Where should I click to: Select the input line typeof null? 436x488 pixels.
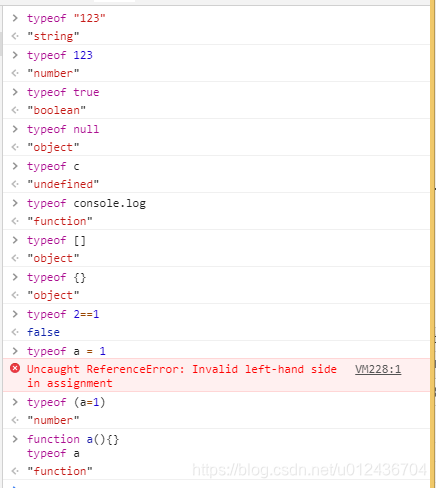[63, 129]
